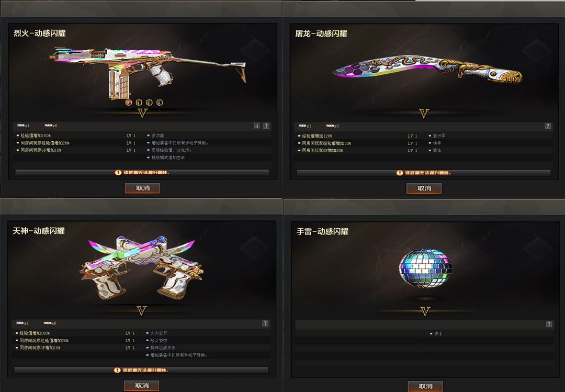565x392 pixels.
Task: Open help question mark in 烈火 panel
Action: coord(266,126)
